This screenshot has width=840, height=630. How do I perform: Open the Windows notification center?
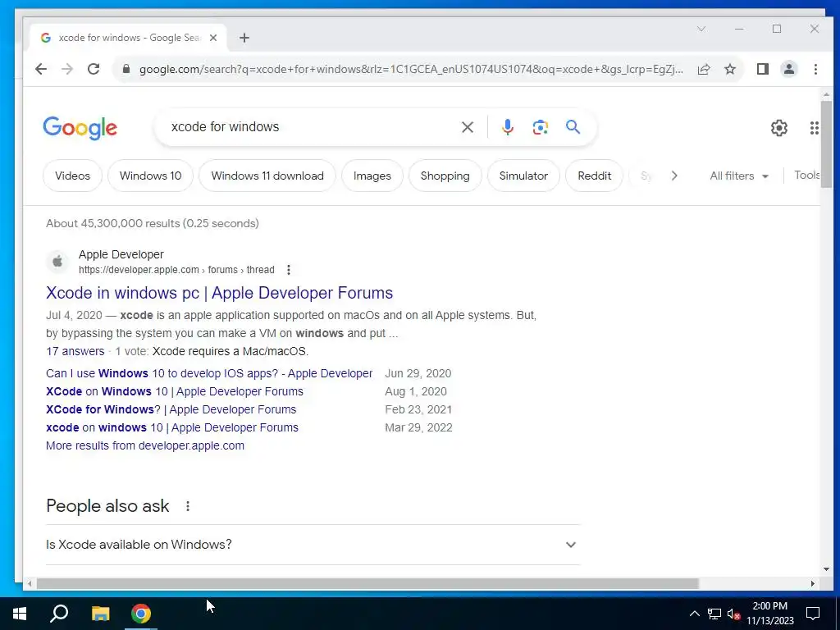pyautogui.click(x=813, y=614)
